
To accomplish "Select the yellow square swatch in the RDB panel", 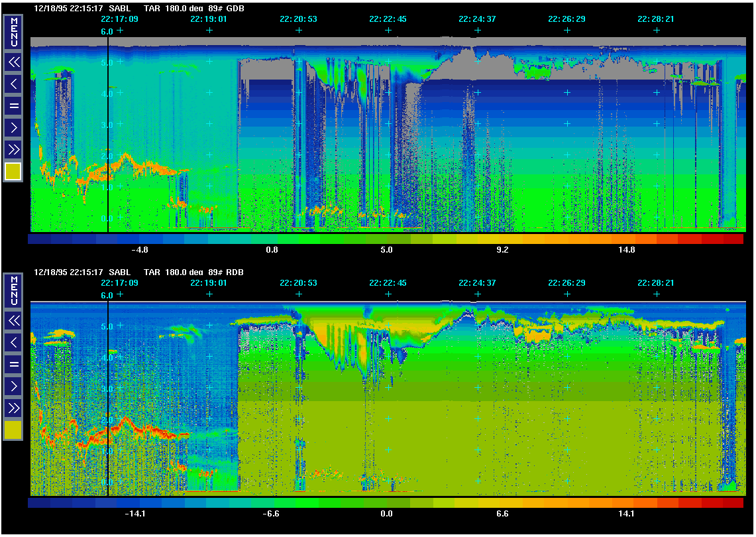I will (x=13, y=430).
